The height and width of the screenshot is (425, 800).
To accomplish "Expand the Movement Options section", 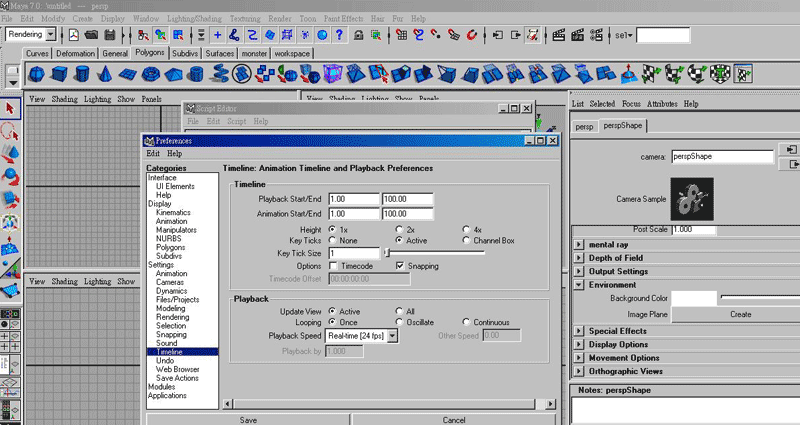I will (579, 358).
